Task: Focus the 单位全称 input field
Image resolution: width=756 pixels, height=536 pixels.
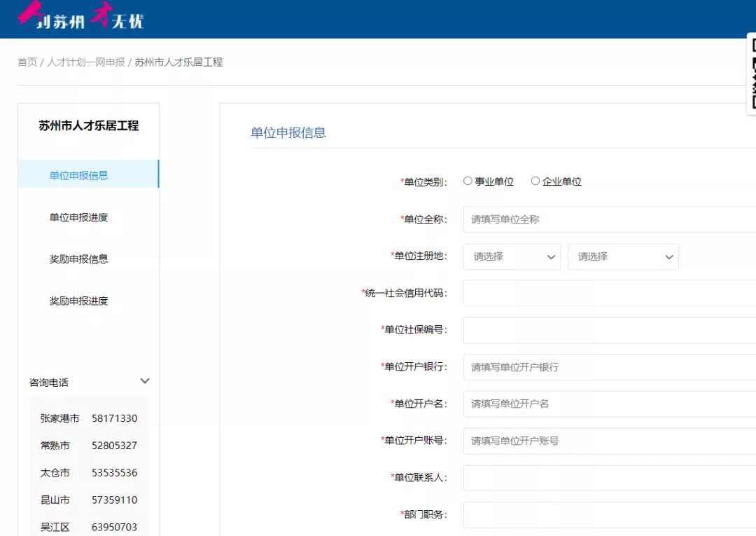Action: [609, 219]
